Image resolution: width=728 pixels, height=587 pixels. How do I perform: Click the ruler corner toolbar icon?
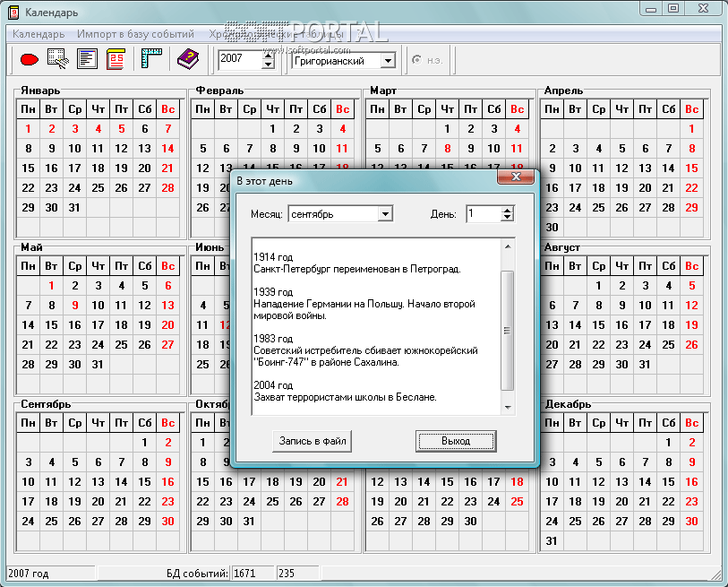coord(151,59)
